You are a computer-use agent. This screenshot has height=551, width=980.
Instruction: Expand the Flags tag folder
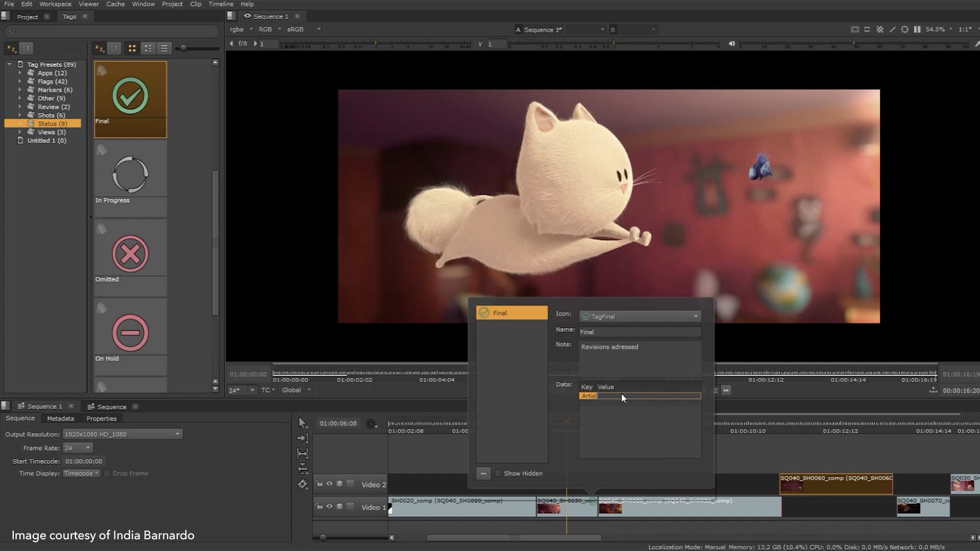[x=20, y=82]
